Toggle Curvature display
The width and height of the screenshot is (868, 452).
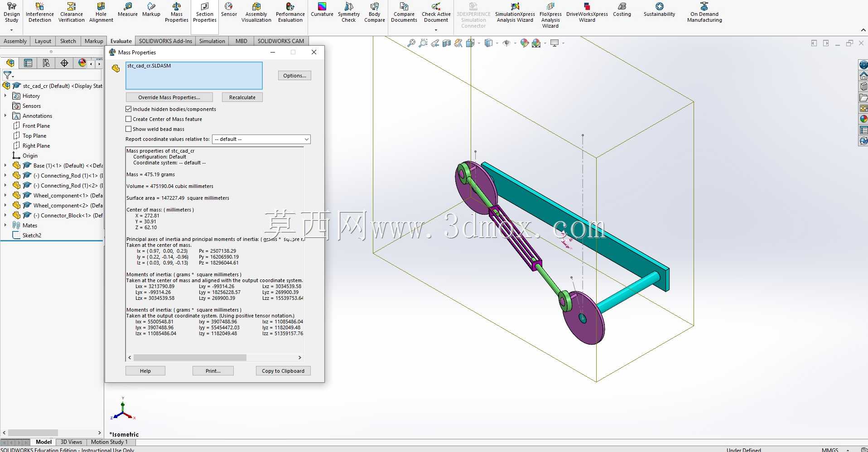coord(322,10)
